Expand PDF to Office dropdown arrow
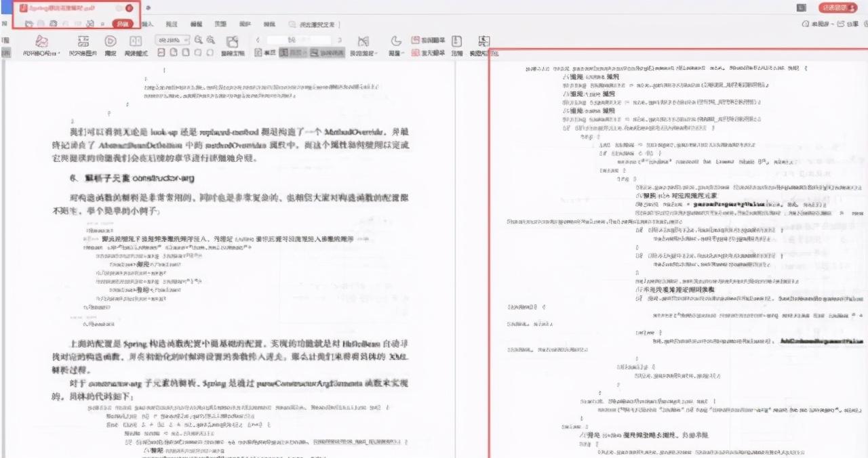Image resolution: width=868 pixels, height=458 pixels. (x=59, y=54)
